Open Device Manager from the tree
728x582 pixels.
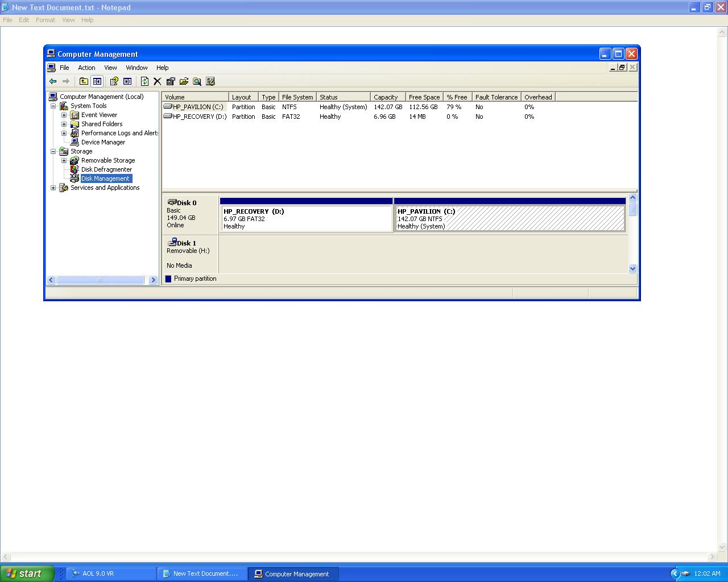point(103,142)
